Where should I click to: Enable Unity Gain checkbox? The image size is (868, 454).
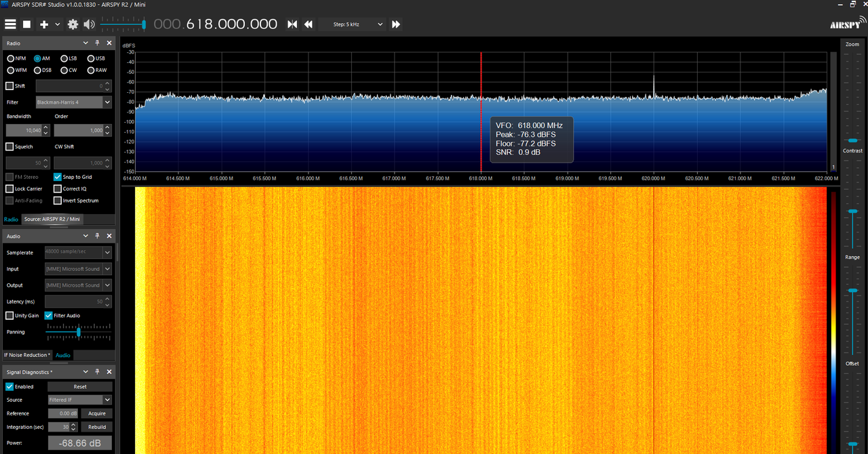tap(9, 316)
